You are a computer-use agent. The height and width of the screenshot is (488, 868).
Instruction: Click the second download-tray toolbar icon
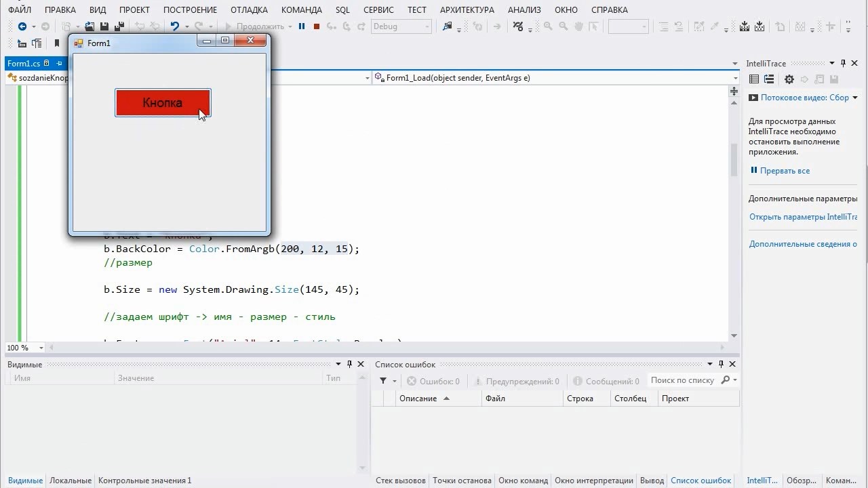[x=759, y=26]
